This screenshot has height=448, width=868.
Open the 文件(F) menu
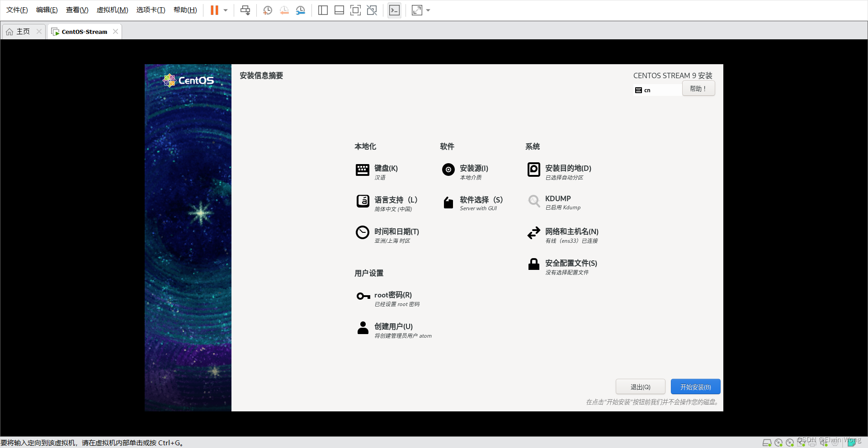pyautogui.click(x=17, y=10)
